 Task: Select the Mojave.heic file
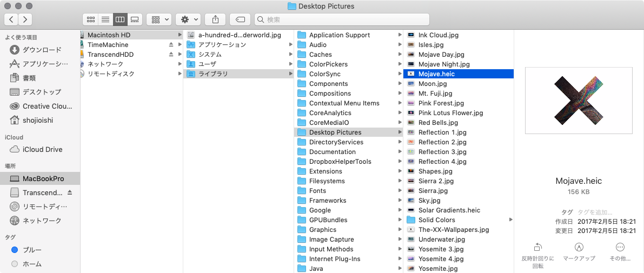click(x=459, y=74)
